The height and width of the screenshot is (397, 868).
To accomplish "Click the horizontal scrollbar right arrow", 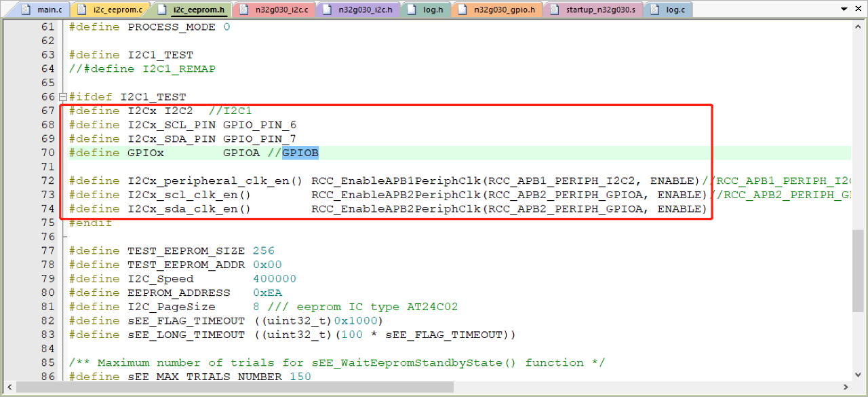I will [x=847, y=387].
